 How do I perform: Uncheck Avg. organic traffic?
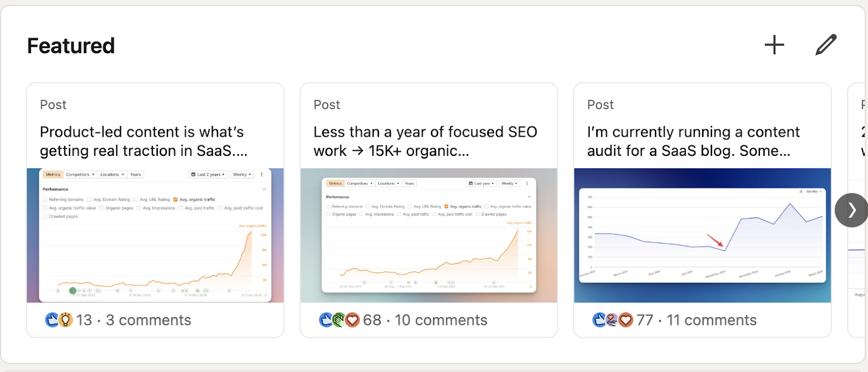click(x=175, y=199)
